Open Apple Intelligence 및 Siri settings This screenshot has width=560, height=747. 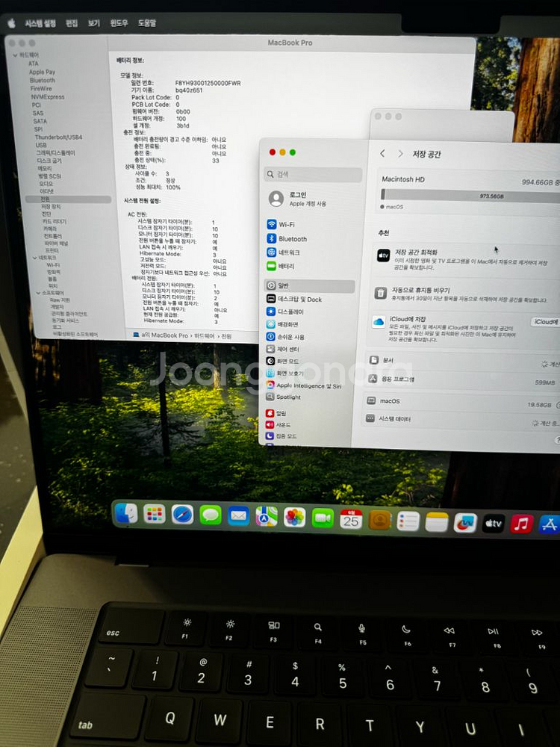pyautogui.click(x=310, y=385)
